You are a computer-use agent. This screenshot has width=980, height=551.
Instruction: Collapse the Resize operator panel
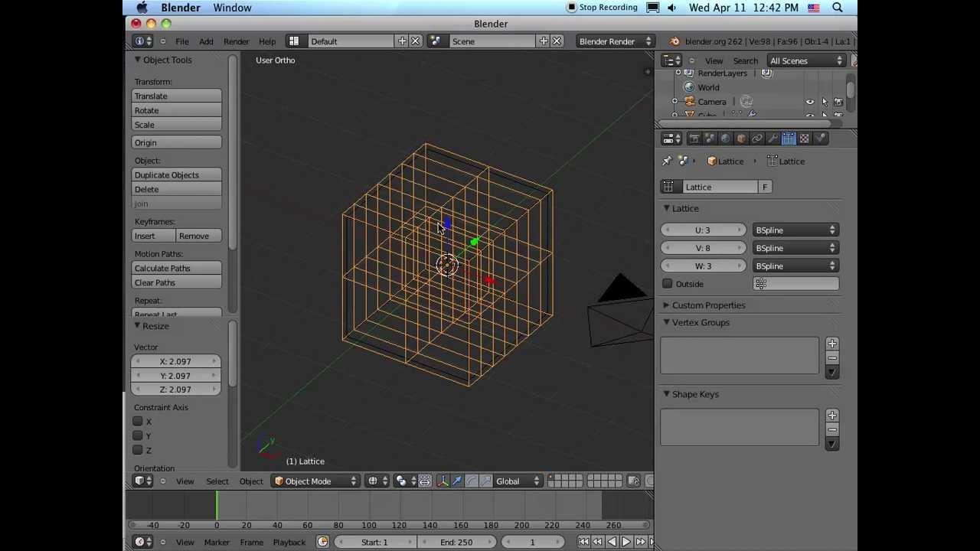(x=137, y=326)
